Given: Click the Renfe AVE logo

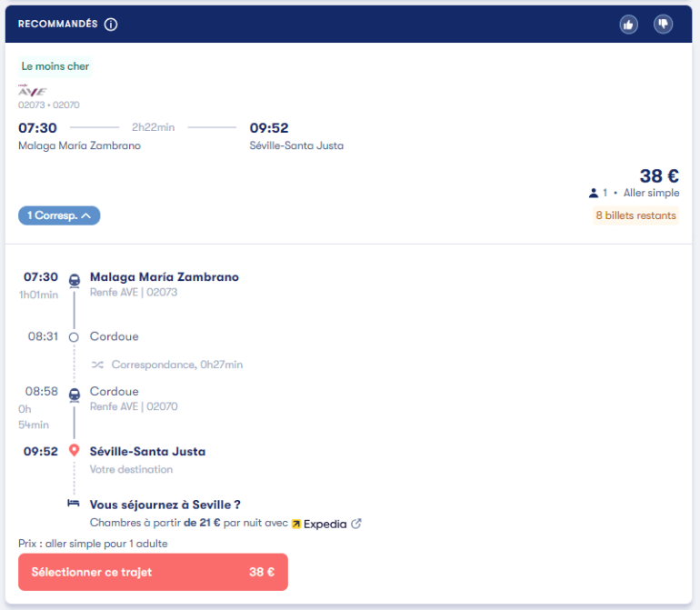Looking at the screenshot, I should (x=32, y=91).
